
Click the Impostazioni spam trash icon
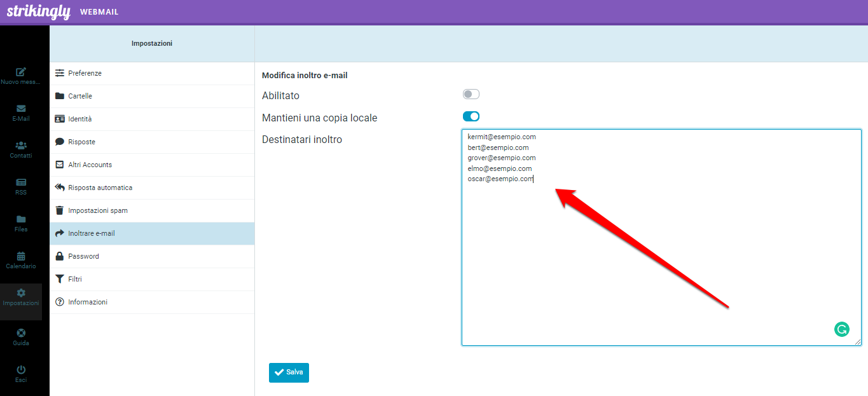click(60, 210)
